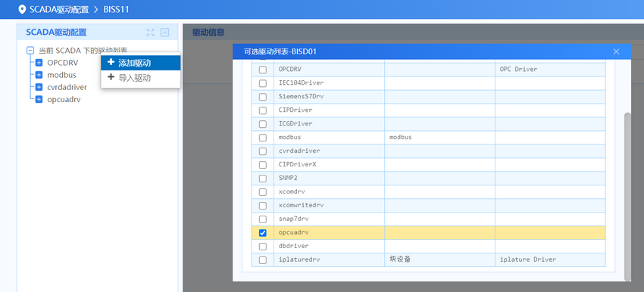Click the CIPDriverX name cell
The image size is (644, 292).
(330, 164)
